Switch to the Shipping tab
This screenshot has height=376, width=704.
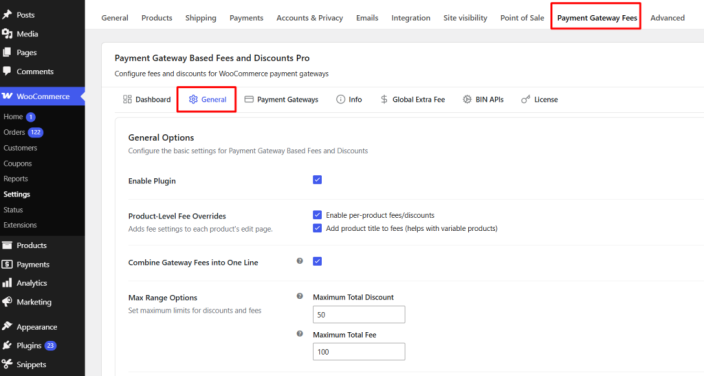click(201, 18)
